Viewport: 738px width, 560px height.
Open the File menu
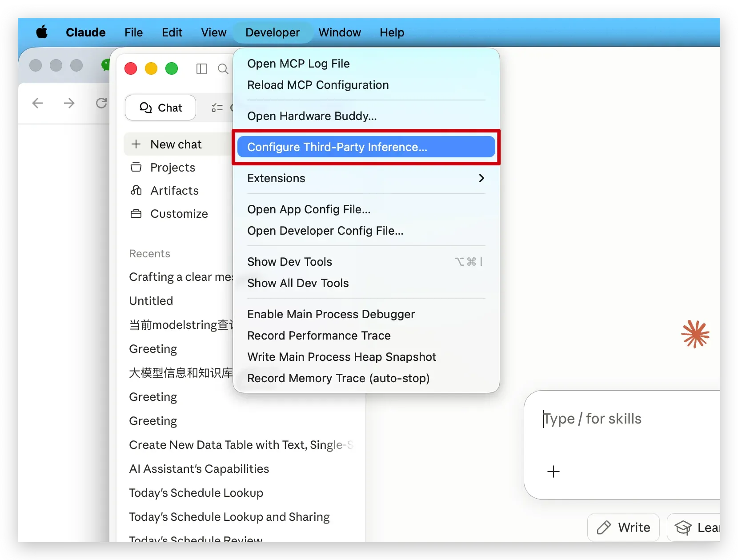pos(133,32)
